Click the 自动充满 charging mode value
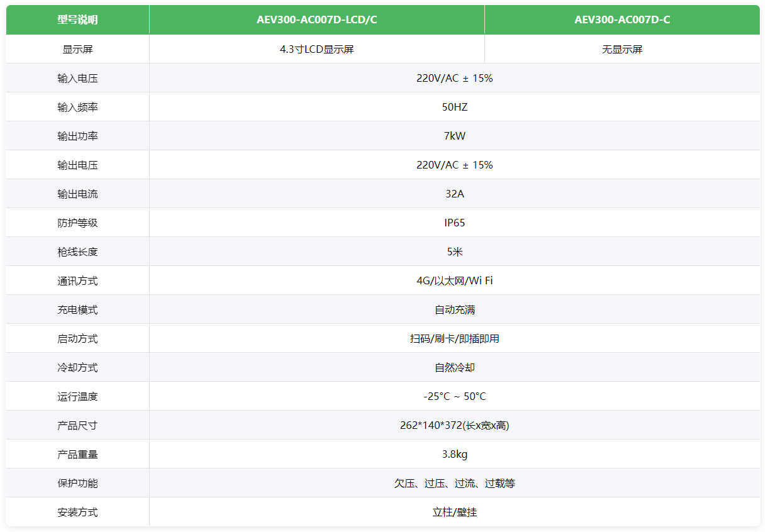 click(454, 310)
